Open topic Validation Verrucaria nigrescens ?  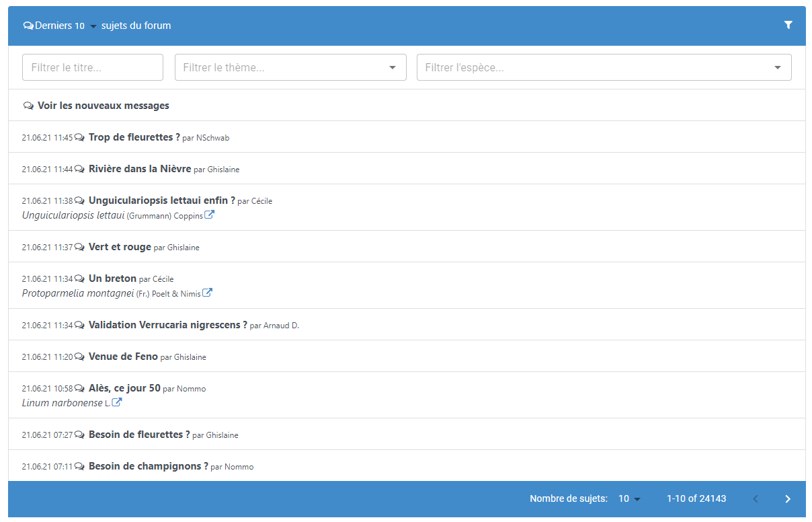pos(167,325)
